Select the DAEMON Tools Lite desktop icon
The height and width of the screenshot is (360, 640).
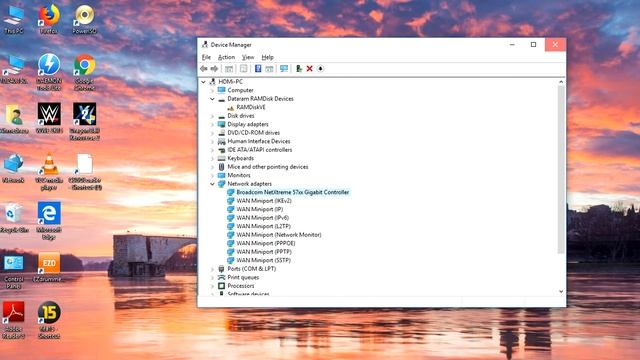tap(49, 72)
